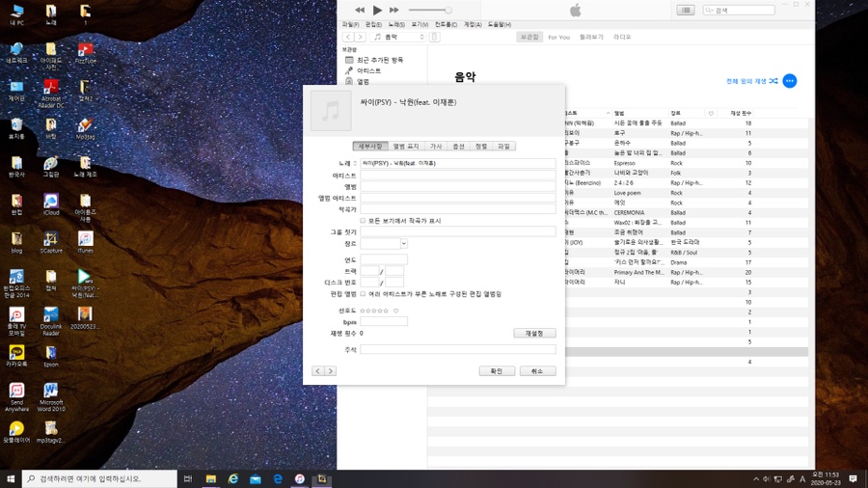Toggle the heart love icon beside the rating stars
Image resolution: width=868 pixels, height=488 pixels.
(395, 311)
